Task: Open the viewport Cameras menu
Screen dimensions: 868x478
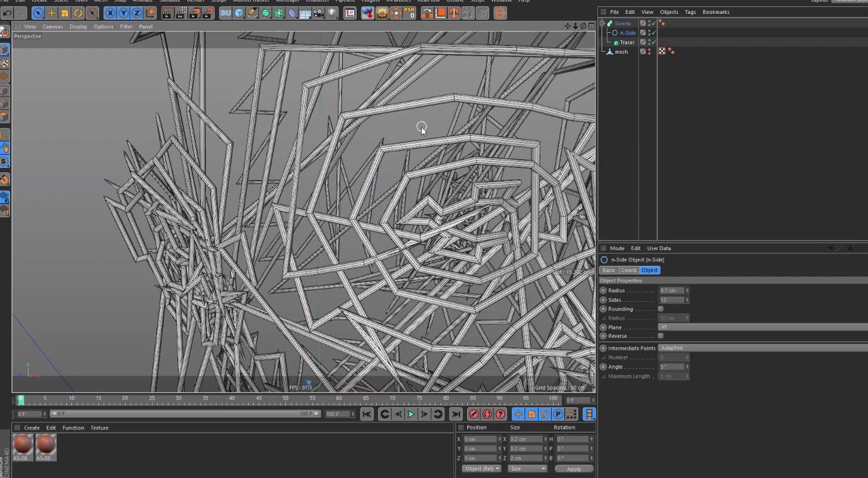Action: tap(52, 27)
